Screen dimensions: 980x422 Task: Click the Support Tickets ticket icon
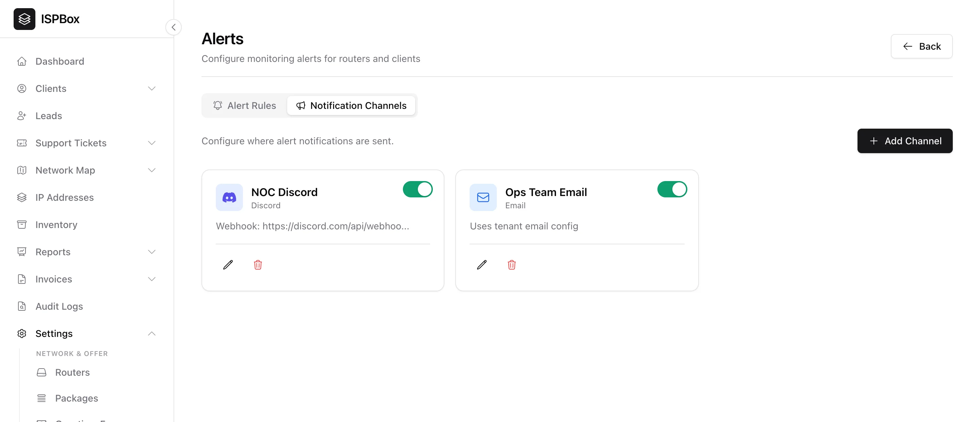[x=22, y=143]
